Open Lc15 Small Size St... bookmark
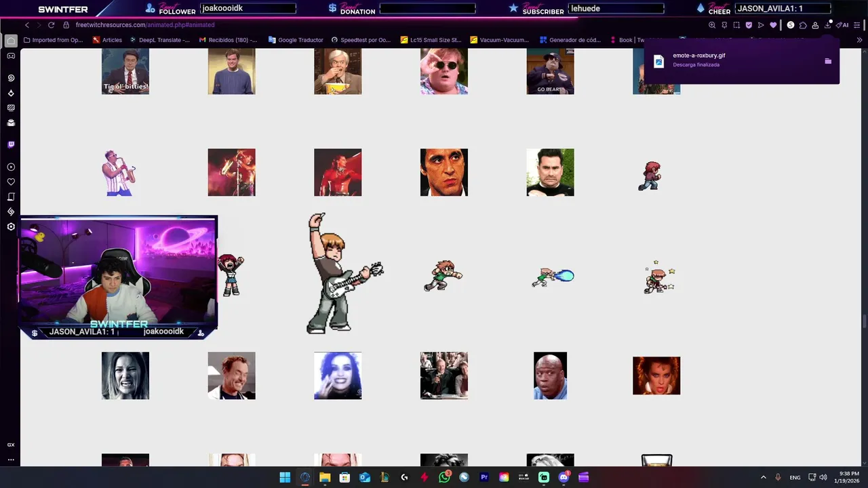The image size is (868, 488). tap(431, 40)
